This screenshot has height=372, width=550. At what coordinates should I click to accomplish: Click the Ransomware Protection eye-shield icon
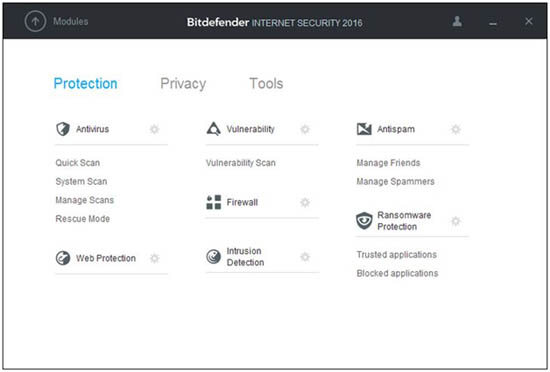tap(364, 221)
